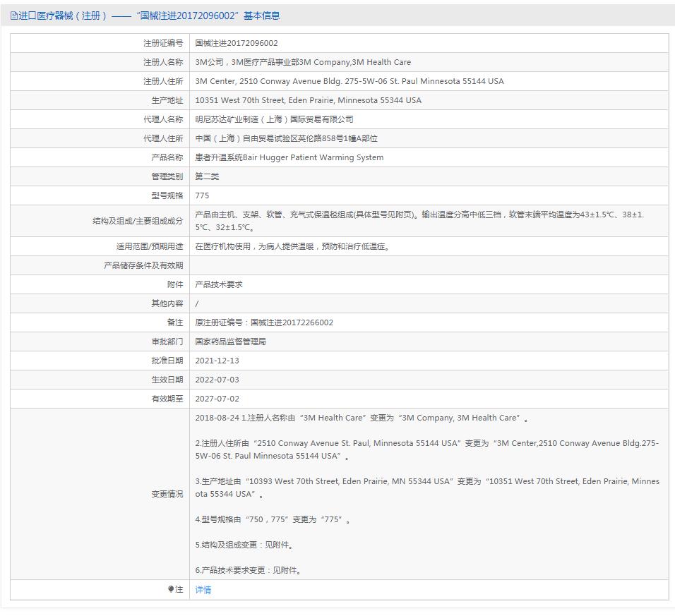
Task: Click the 国家药品监督管理局 value
Action: [x=230, y=342]
